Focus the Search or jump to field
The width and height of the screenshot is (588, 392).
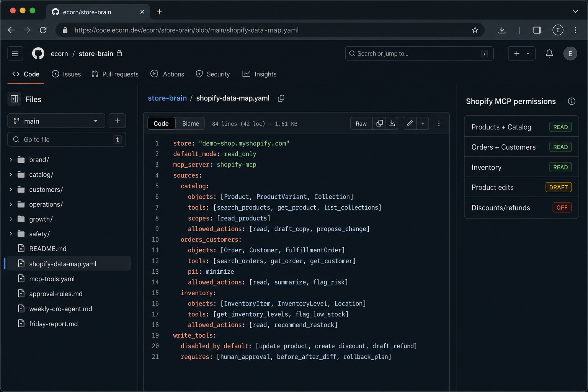coord(419,54)
